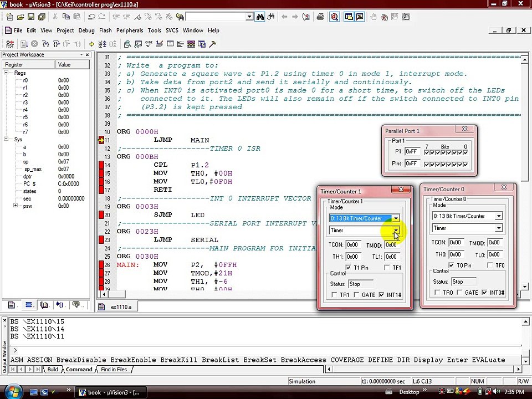Copy selection using toolbar copy icon
The image size is (532, 399).
pyautogui.click(x=66, y=17)
